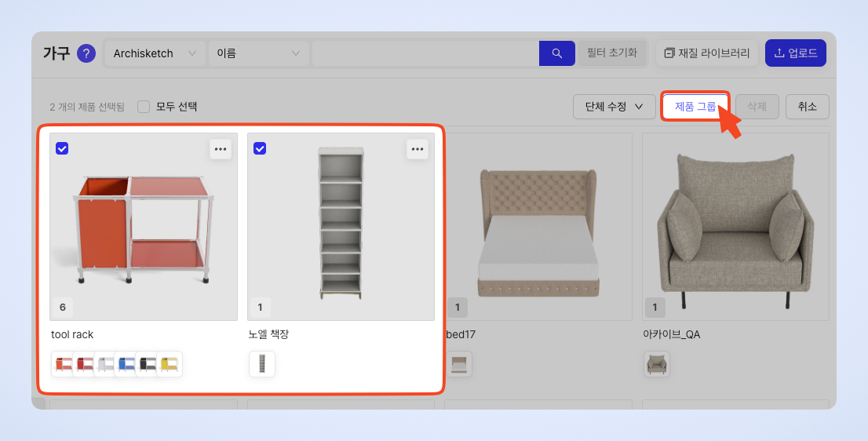This screenshot has height=441, width=868.
Task: Select the black tool rack variant swatch
Action: pyautogui.click(x=148, y=364)
